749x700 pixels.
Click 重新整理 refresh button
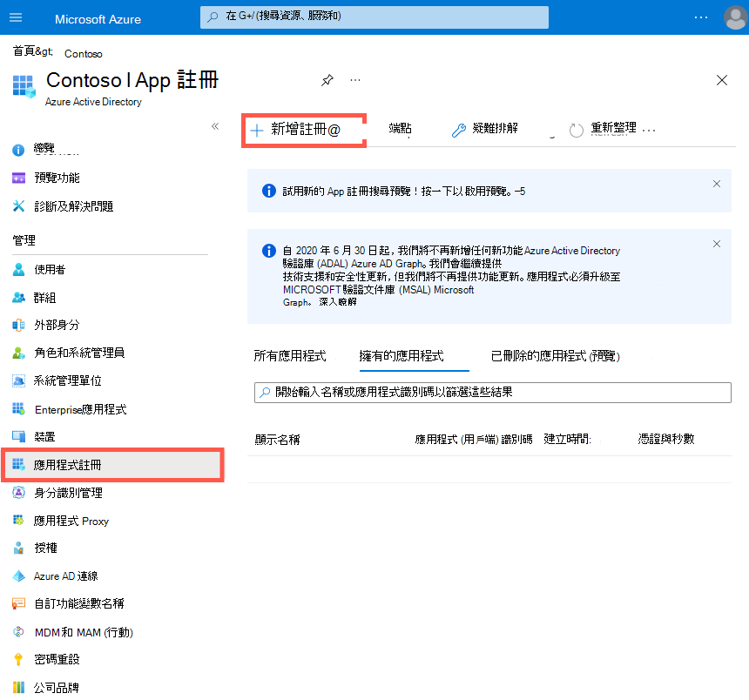point(603,129)
